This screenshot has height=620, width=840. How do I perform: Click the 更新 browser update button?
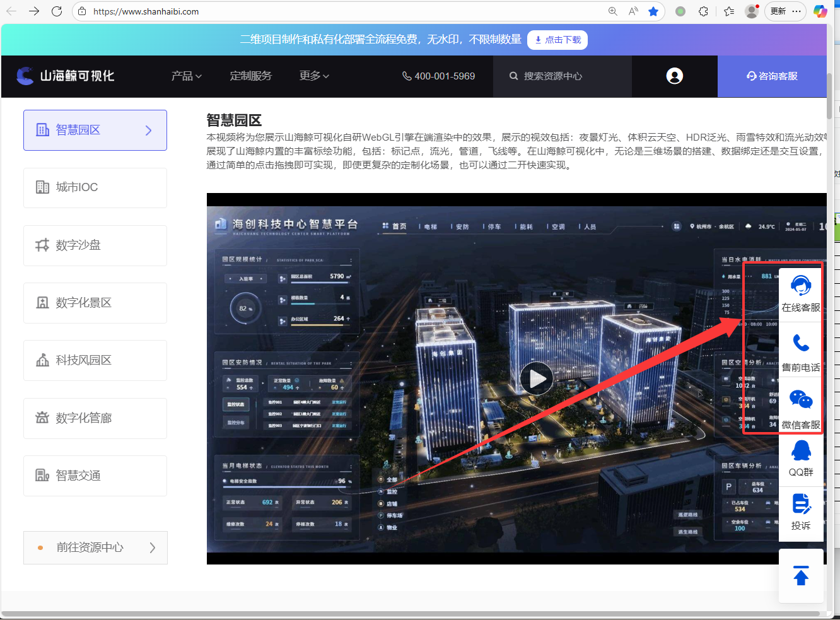778,11
